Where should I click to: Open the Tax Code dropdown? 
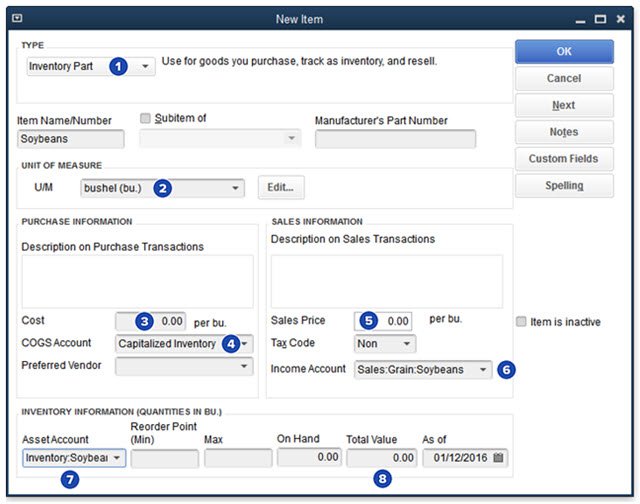point(407,343)
